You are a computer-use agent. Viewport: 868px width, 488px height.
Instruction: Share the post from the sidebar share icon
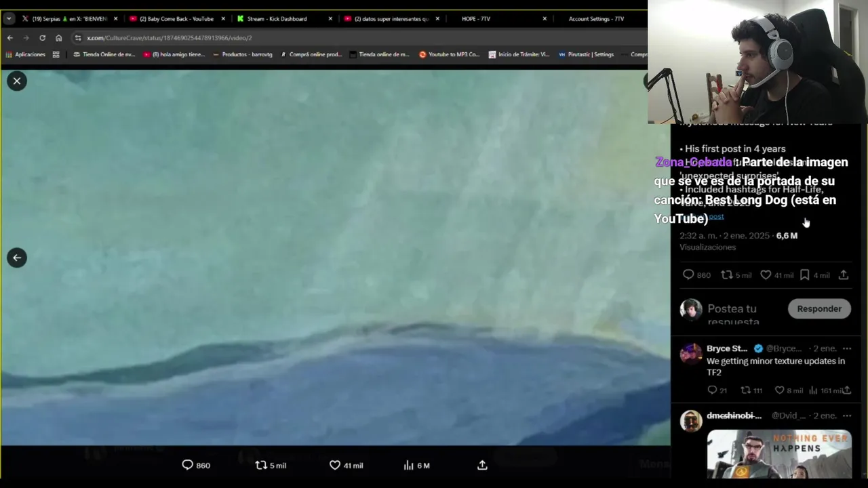point(844,274)
